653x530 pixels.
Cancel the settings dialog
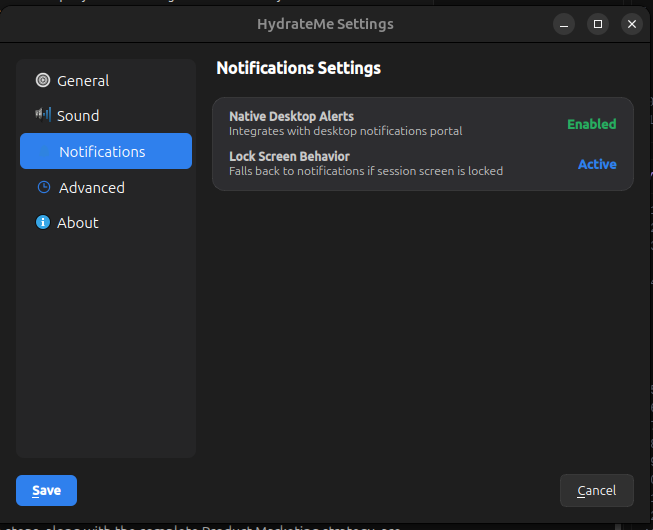(x=596, y=490)
